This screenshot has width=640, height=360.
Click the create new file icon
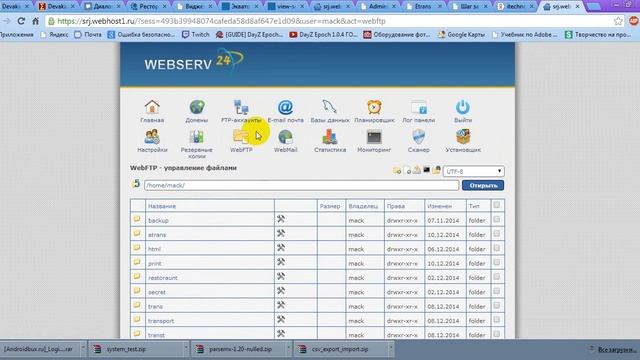[407, 171]
